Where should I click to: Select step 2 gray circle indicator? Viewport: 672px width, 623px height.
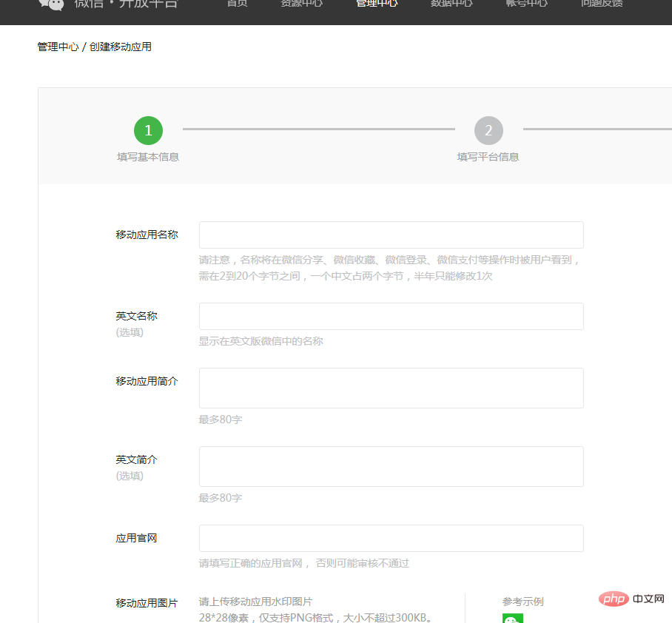click(488, 130)
